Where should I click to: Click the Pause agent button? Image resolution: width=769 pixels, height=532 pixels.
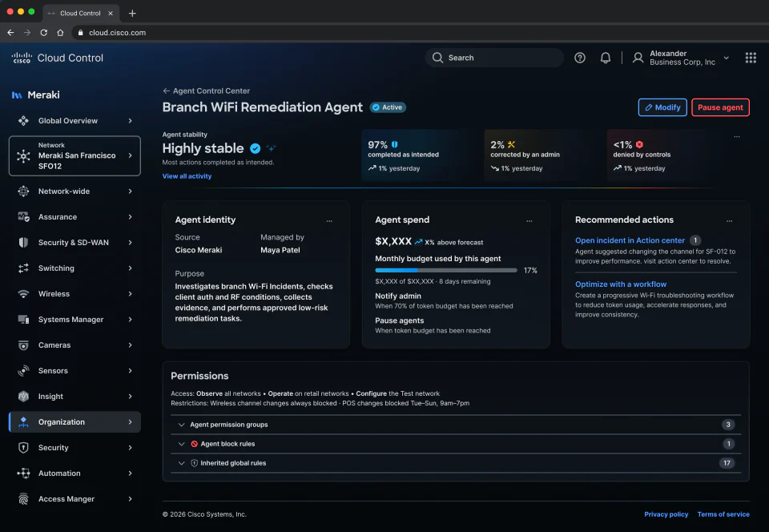pyautogui.click(x=720, y=107)
